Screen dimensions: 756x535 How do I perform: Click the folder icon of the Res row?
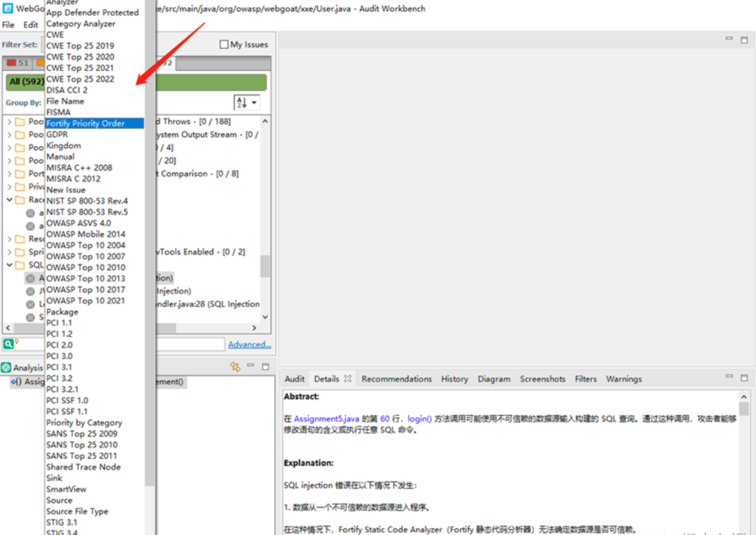[x=20, y=239]
